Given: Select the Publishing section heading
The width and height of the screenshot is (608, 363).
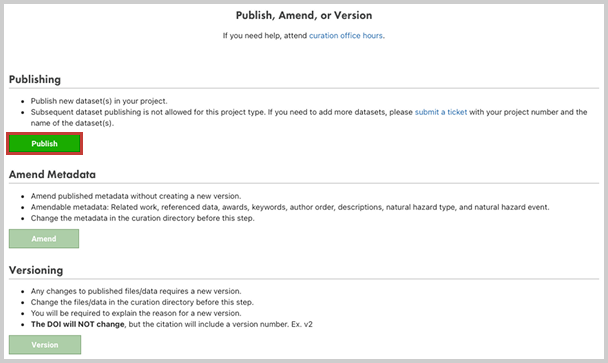Looking at the screenshot, I should pyautogui.click(x=35, y=80).
